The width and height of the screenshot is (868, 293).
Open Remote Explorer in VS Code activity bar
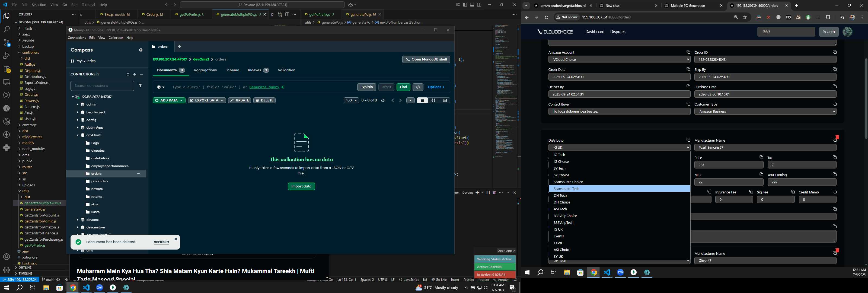[x=7, y=82]
